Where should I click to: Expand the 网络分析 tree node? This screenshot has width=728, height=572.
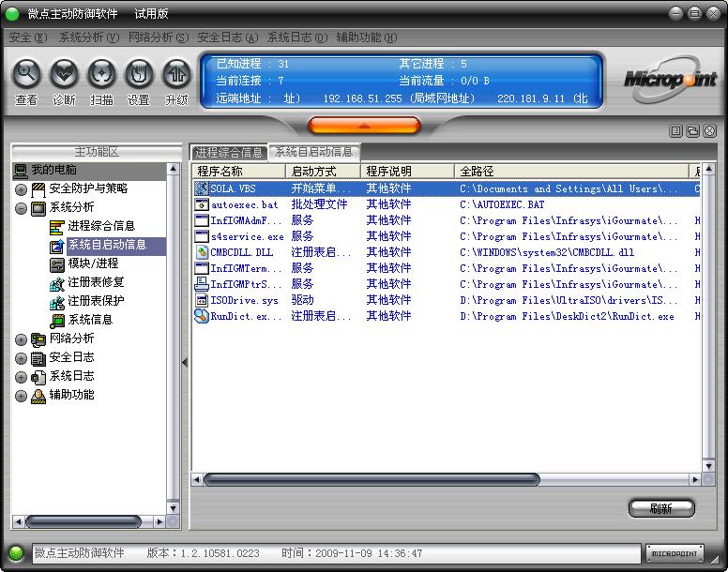[21, 339]
